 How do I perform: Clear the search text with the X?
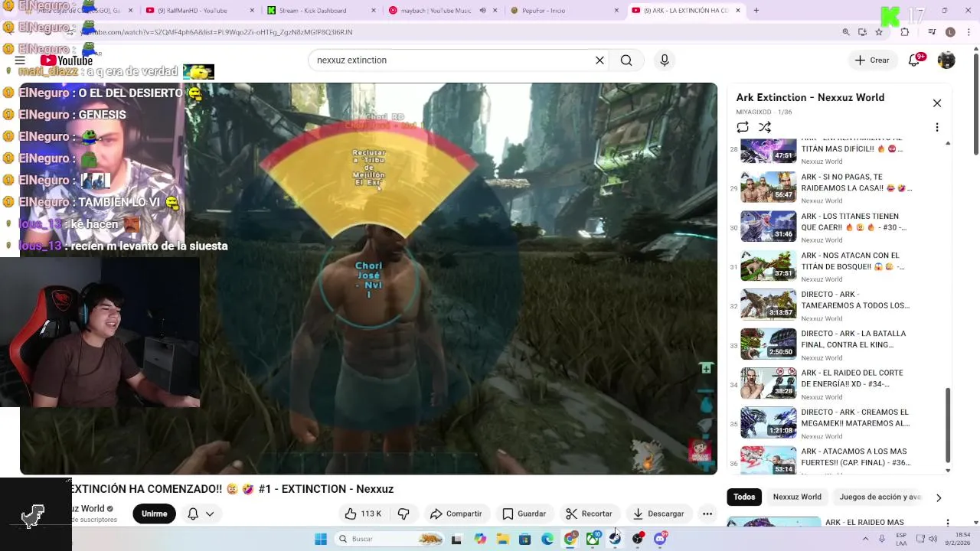tap(600, 60)
